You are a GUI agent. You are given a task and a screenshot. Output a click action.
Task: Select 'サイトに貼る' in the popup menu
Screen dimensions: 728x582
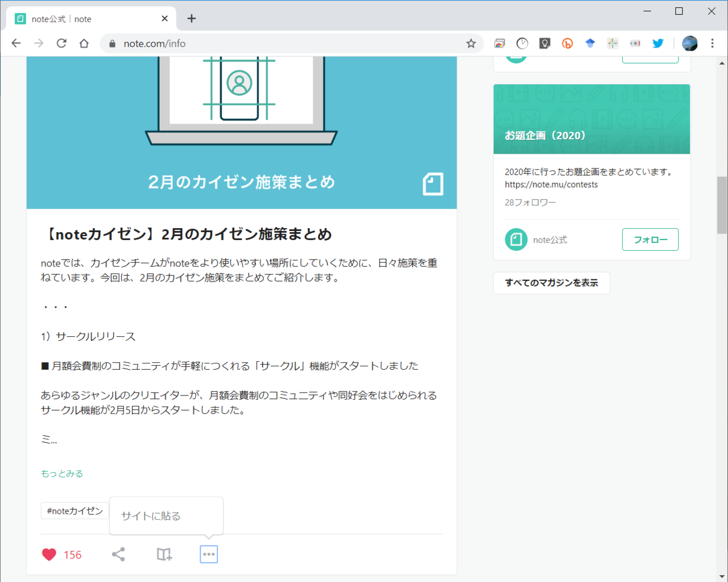pyautogui.click(x=151, y=516)
